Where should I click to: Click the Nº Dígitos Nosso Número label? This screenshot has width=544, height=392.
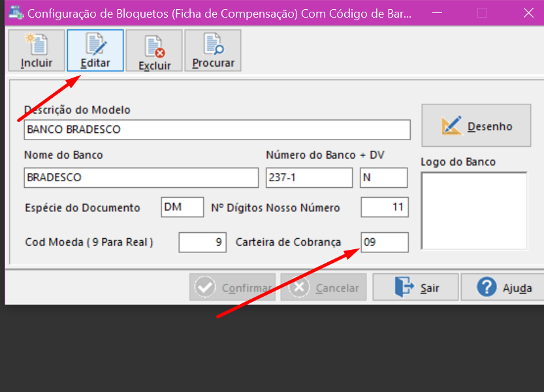pyautogui.click(x=276, y=207)
